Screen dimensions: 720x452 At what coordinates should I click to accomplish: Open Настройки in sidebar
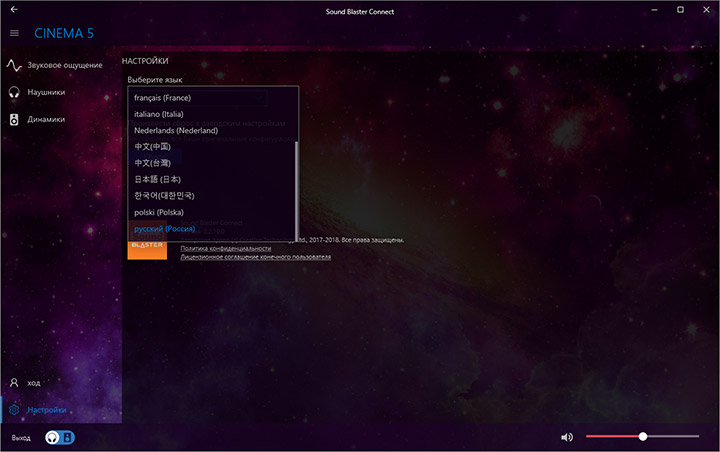[61, 410]
